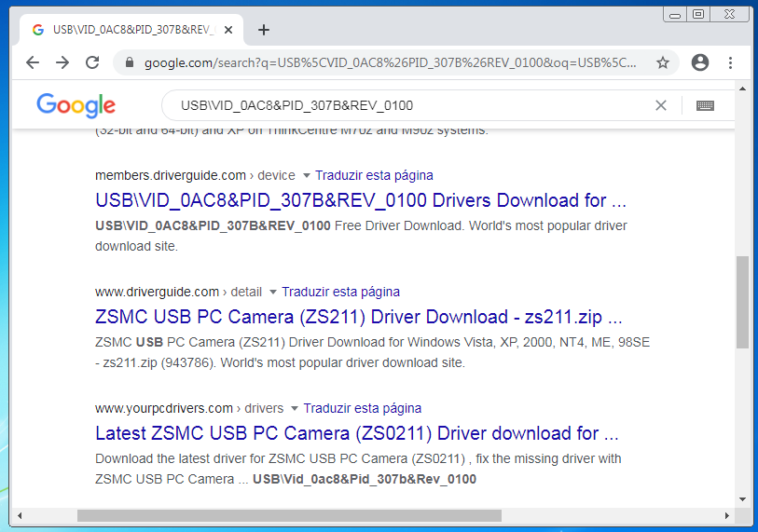This screenshot has width=758, height=532.
Task: Bookmark this page with the star
Action: click(x=662, y=62)
